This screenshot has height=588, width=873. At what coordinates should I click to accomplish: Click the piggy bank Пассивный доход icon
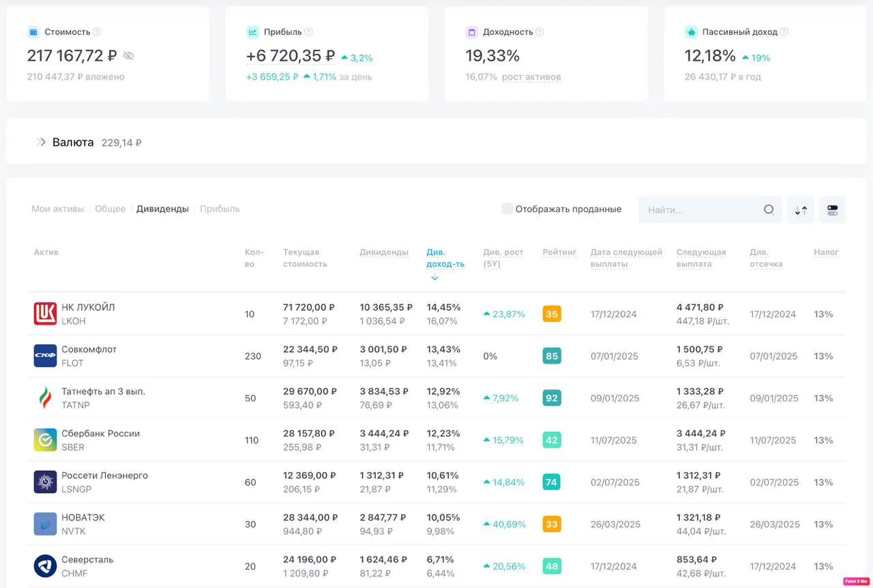tap(691, 32)
